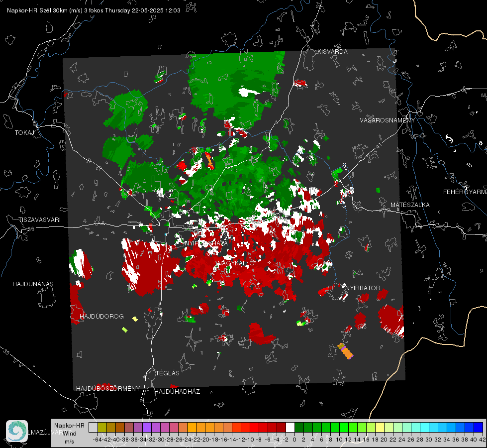Pick the deep blue swatch before 42

(x=478, y=427)
